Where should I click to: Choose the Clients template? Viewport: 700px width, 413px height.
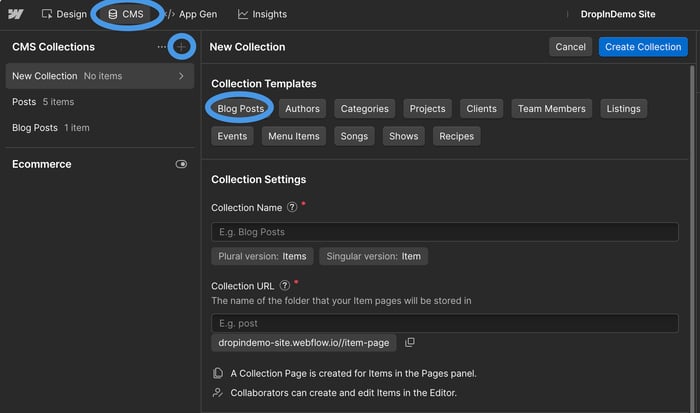481,108
